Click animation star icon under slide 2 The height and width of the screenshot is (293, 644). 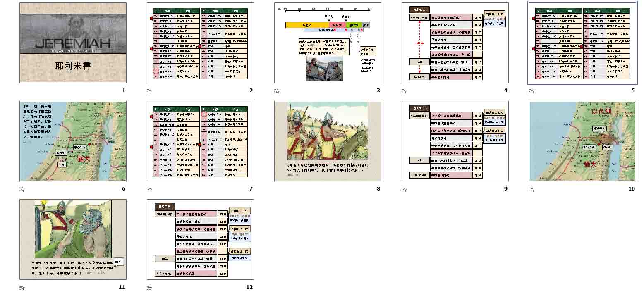click(x=149, y=91)
